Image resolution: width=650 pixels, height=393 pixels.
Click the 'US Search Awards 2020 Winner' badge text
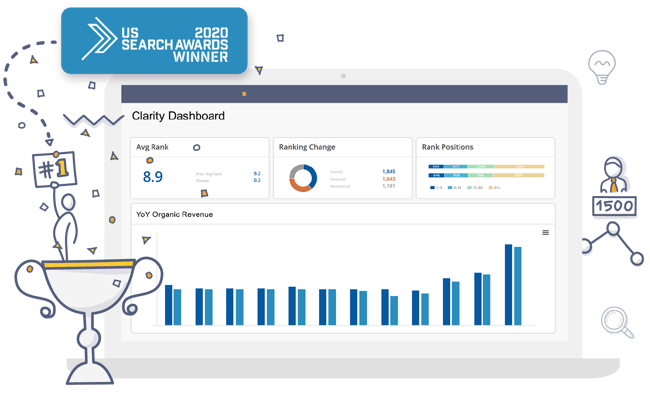[175, 45]
